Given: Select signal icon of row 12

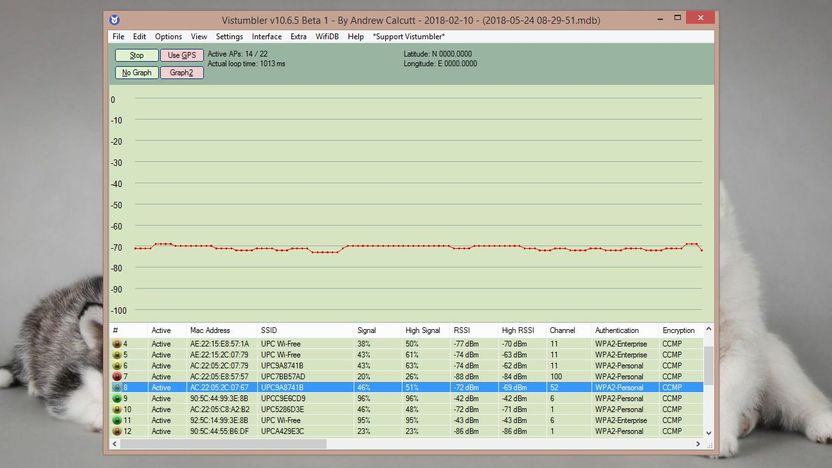Looking at the screenshot, I should coord(117,431).
